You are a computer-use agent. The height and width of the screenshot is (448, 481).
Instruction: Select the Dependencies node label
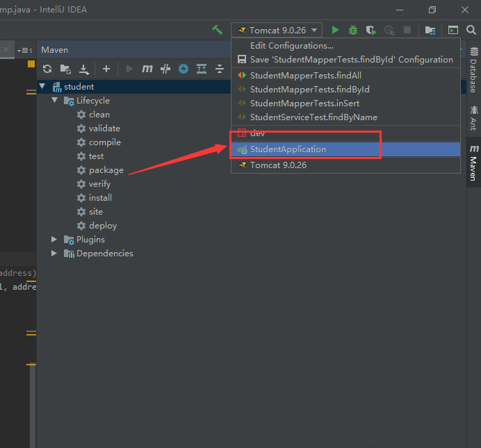click(x=105, y=254)
